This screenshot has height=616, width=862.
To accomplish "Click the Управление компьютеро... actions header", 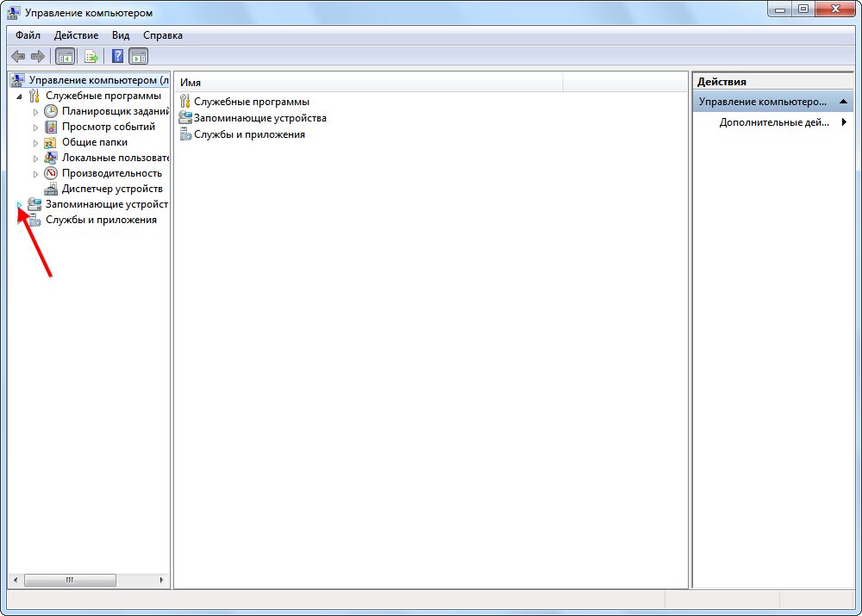I will tap(772, 102).
